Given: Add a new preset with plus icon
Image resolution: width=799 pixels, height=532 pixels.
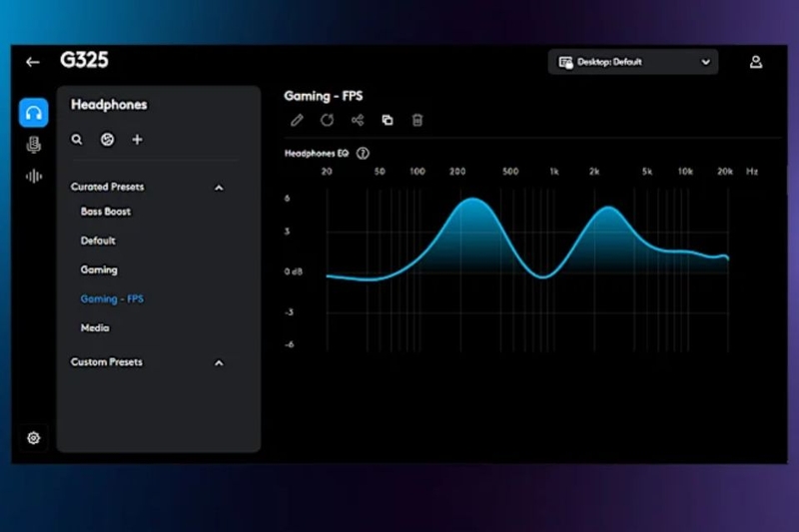Looking at the screenshot, I should point(137,140).
